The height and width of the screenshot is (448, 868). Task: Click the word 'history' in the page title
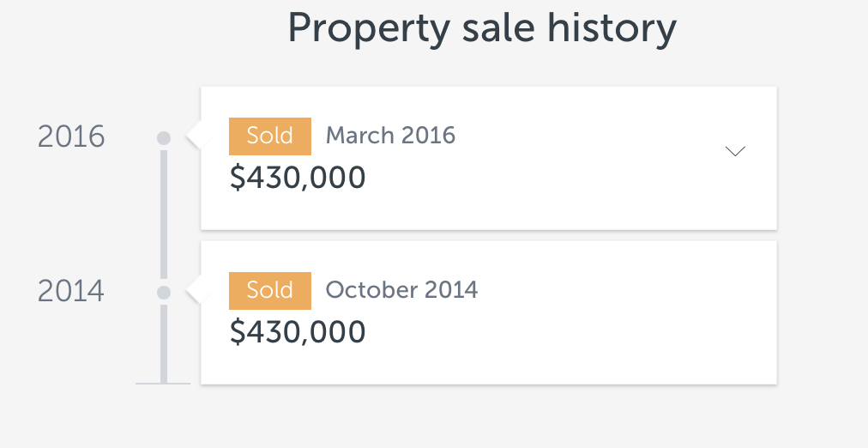[x=612, y=27]
